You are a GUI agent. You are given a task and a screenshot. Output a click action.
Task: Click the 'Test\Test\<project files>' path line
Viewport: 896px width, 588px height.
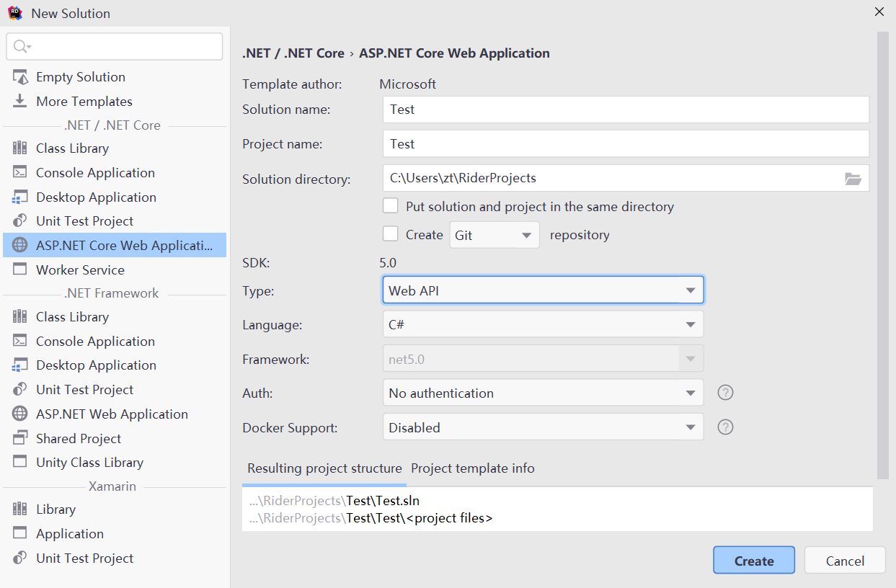(420, 518)
